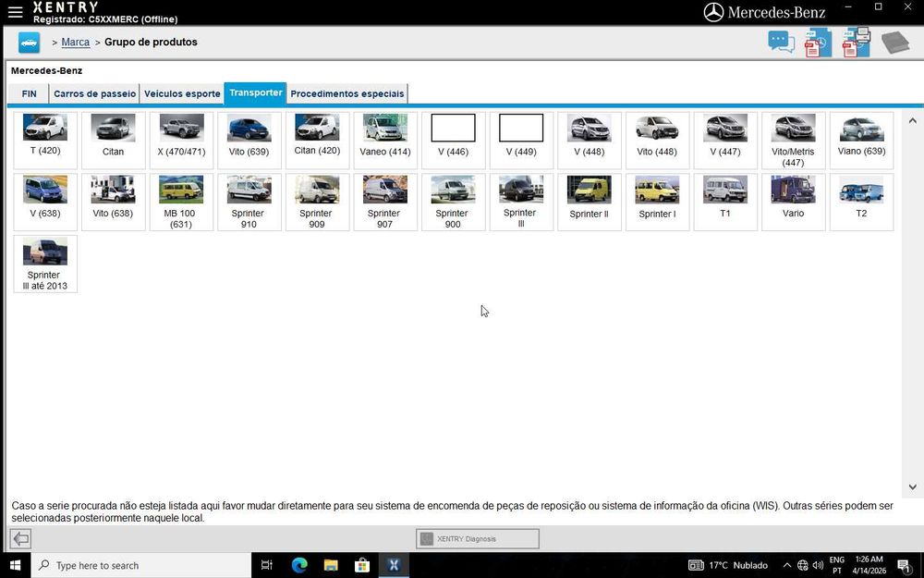Select the Sprinter III tile in second row
Viewport: 924px width, 578px height.
[x=521, y=203]
